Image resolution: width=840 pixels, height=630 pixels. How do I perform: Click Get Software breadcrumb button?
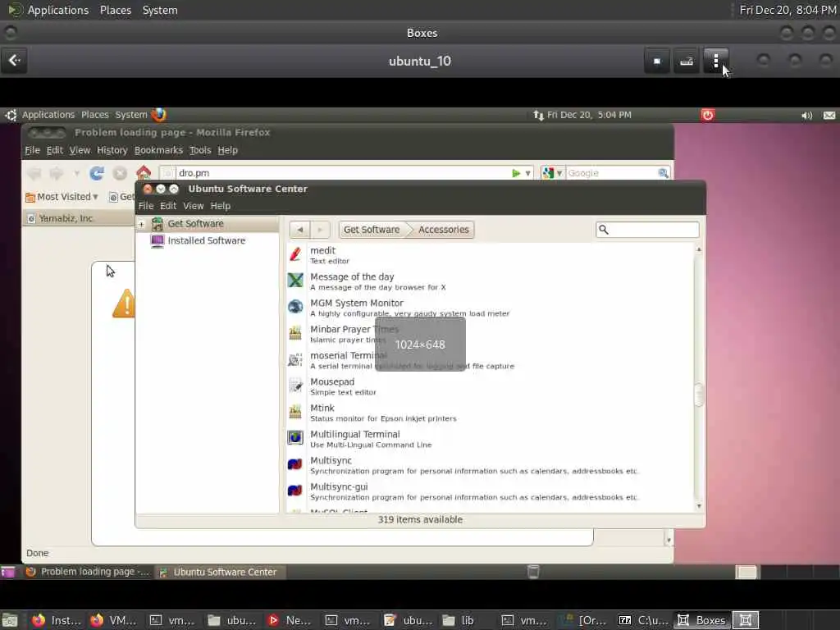[x=372, y=230]
